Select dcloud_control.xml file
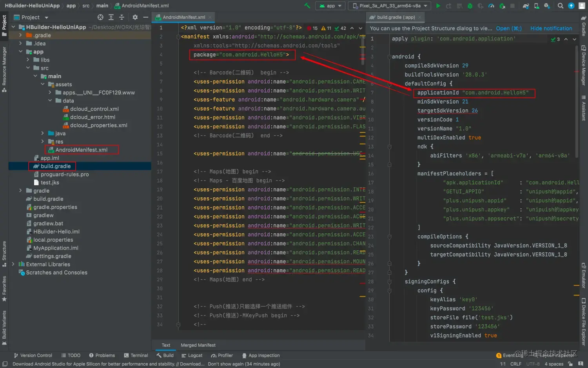 point(94,109)
